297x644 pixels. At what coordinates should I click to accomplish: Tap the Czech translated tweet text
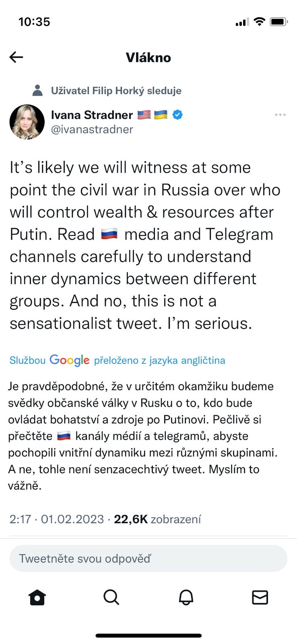143,436
